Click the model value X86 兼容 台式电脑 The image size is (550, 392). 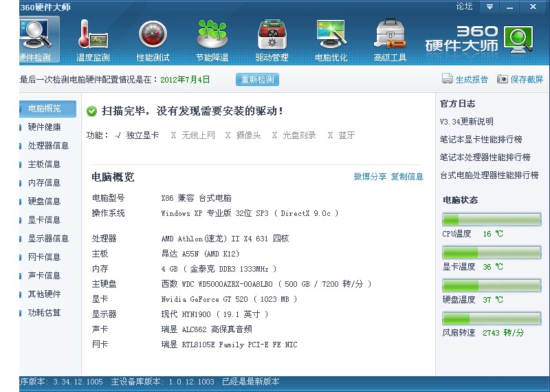click(x=196, y=198)
